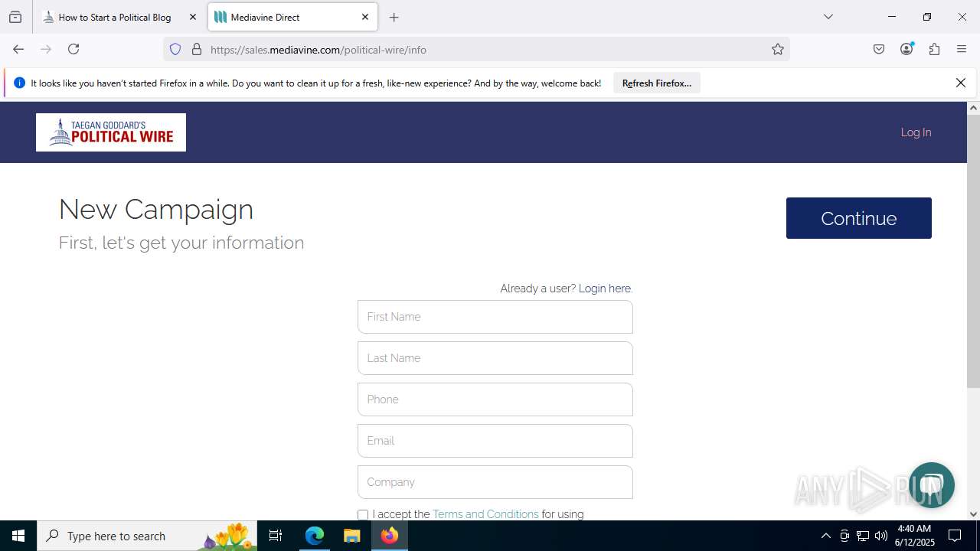Focus the First Name field

coord(495,317)
